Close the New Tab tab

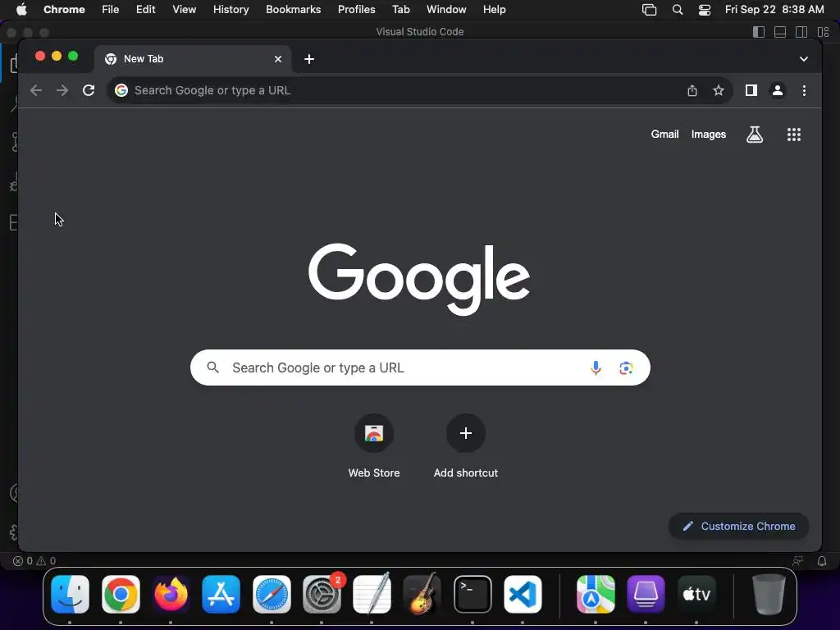click(x=278, y=59)
